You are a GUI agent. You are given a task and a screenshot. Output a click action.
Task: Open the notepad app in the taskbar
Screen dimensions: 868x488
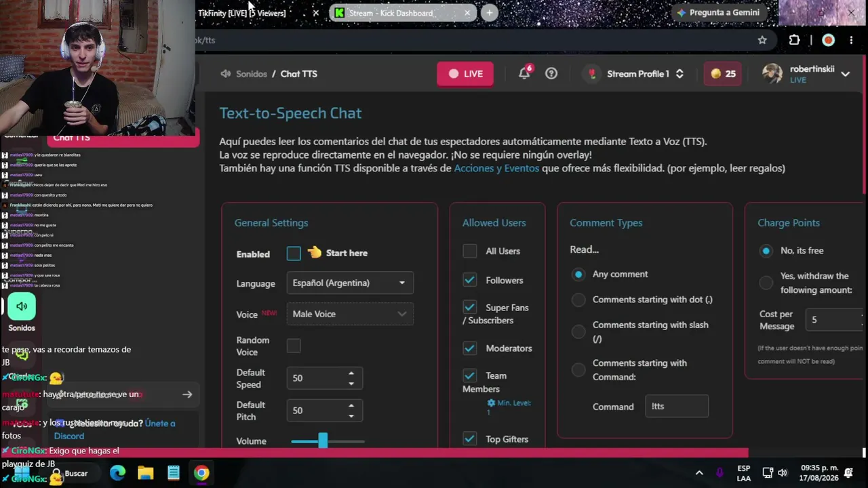tap(174, 473)
